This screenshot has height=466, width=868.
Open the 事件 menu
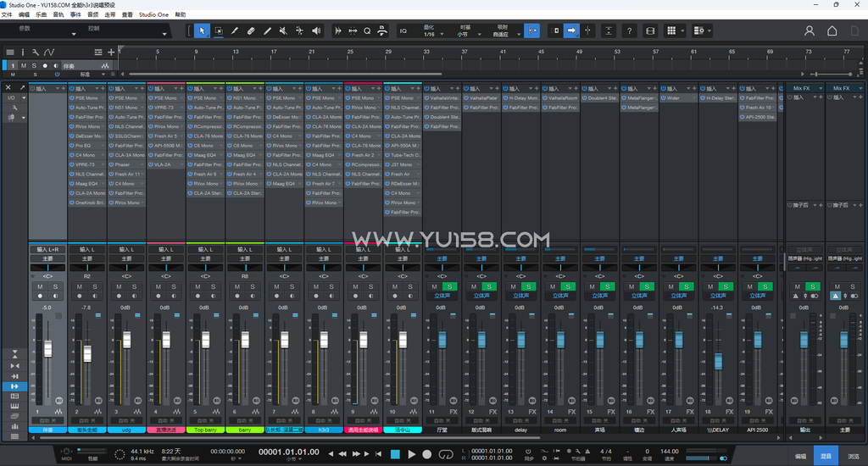(x=75, y=15)
